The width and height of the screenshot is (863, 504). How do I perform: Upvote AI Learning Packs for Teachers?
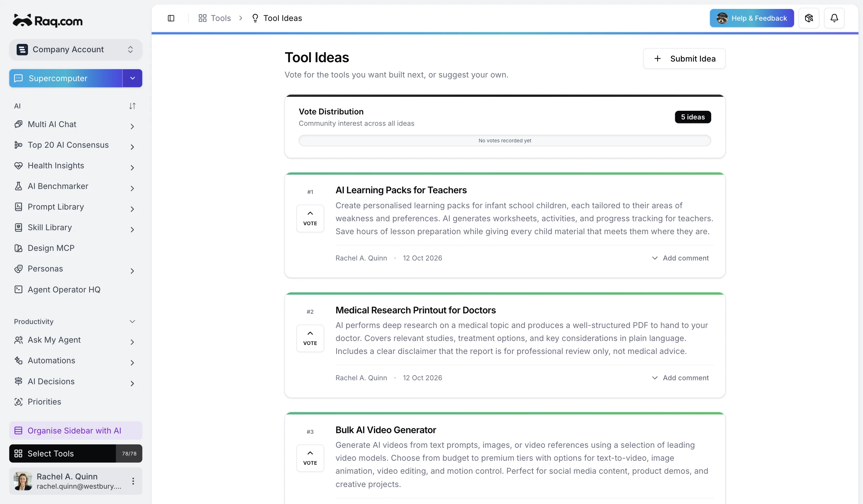310,218
